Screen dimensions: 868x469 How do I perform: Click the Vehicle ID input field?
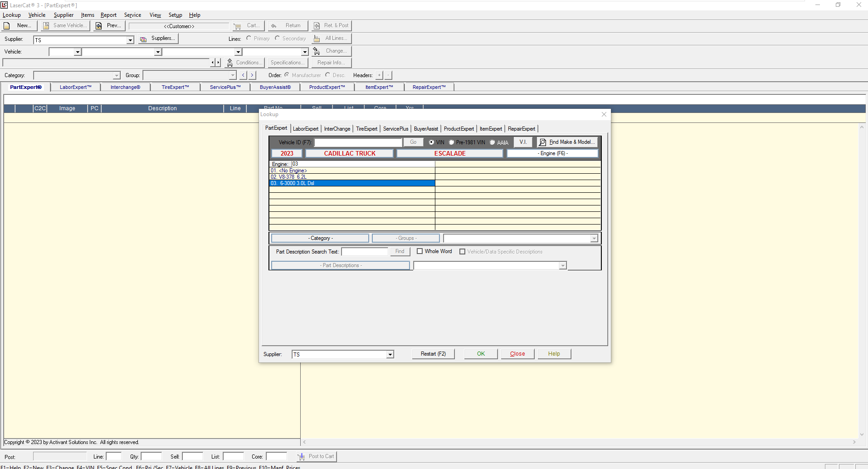coord(358,142)
